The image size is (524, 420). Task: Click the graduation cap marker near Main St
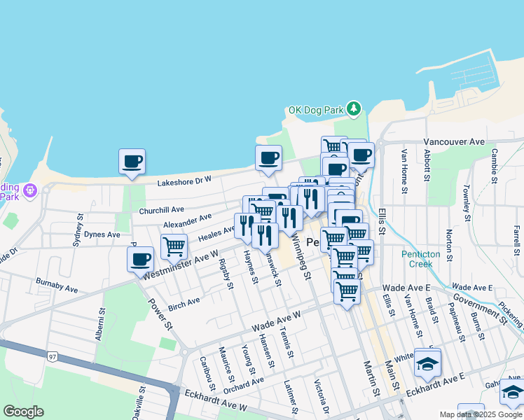(427, 362)
